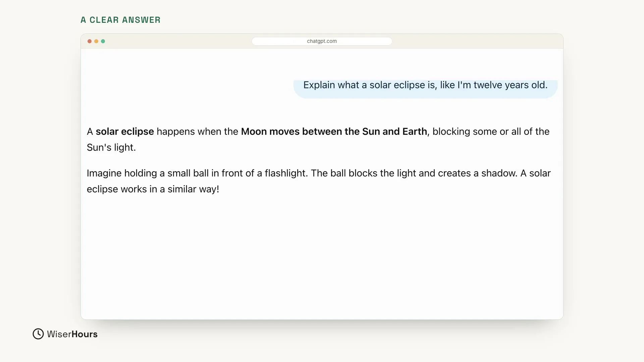Screen dimensions: 644x362
Task: Click the text "eclipse works in a similar way!"
Action: click(153, 189)
